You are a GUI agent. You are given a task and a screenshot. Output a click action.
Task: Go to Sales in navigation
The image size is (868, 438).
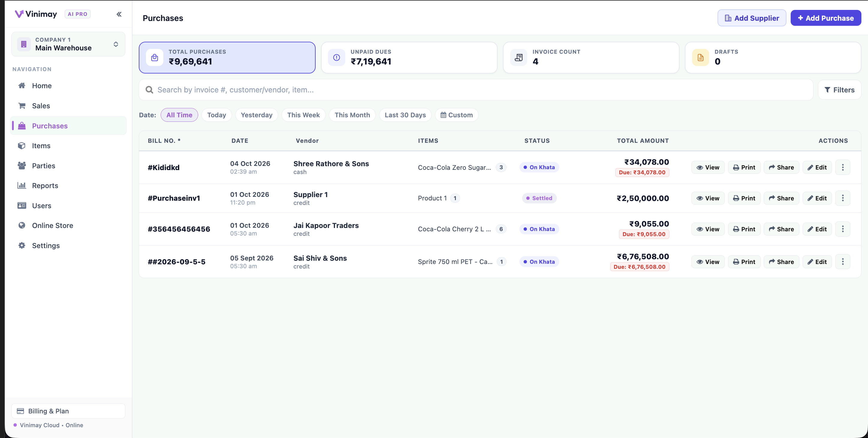pos(68,106)
